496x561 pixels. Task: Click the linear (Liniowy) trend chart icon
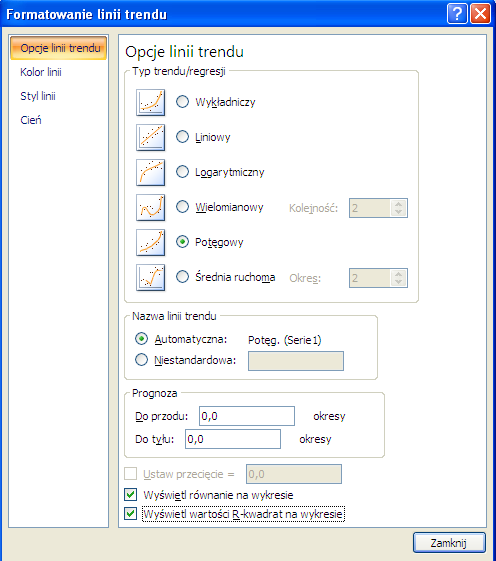click(x=151, y=137)
